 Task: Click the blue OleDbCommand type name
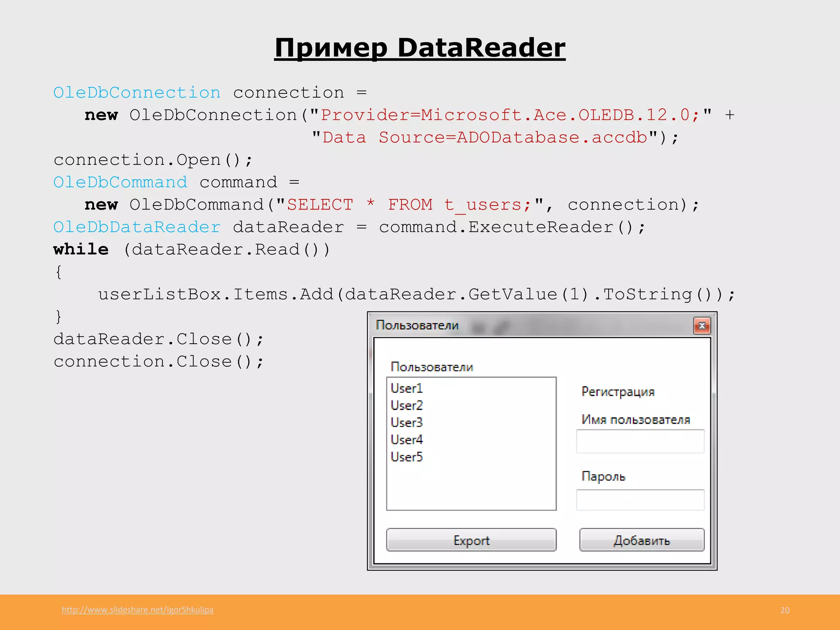click(120, 182)
